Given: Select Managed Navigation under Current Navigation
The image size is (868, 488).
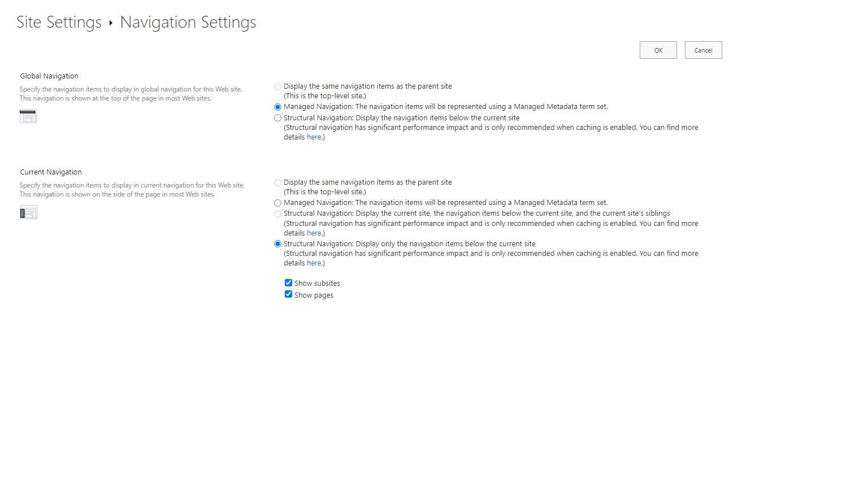Looking at the screenshot, I should coord(277,203).
